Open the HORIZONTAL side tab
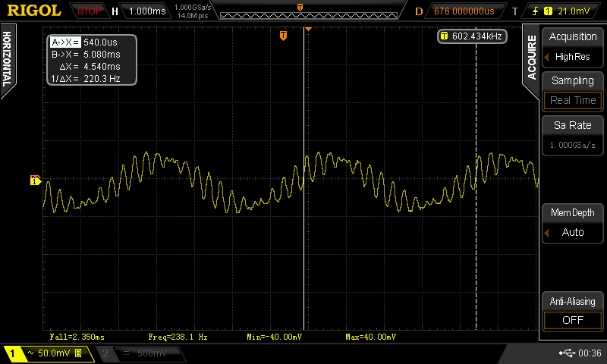The height and width of the screenshot is (364, 607). point(7,59)
